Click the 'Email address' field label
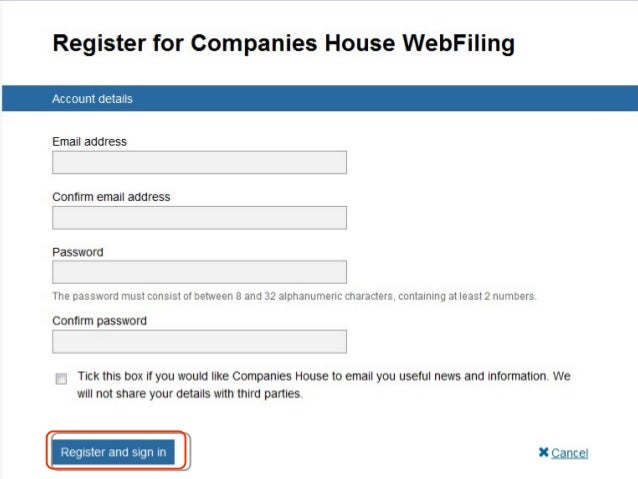 click(90, 142)
